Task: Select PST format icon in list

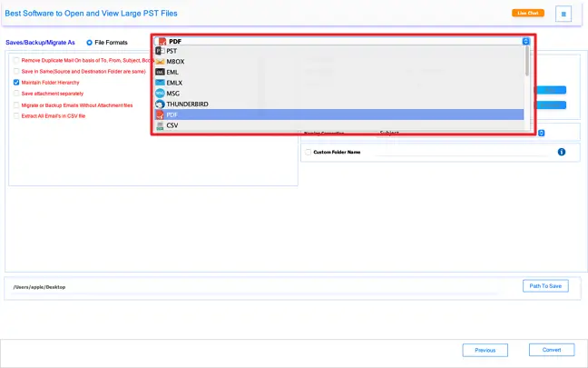Action: 160,52
